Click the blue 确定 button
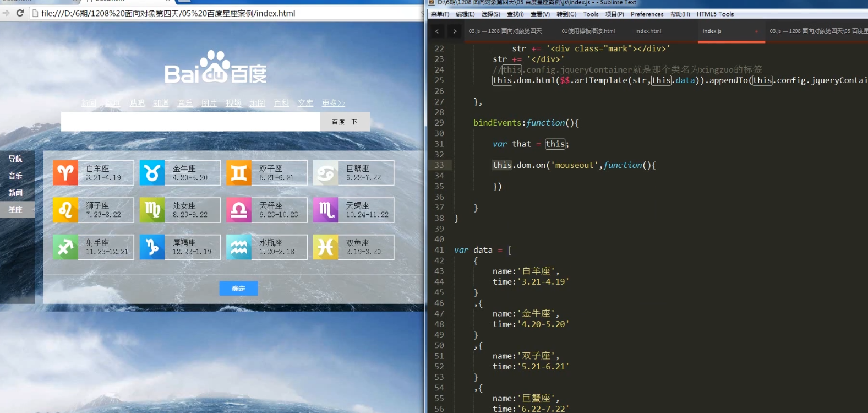Image resolution: width=868 pixels, height=413 pixels. [238, 289]
